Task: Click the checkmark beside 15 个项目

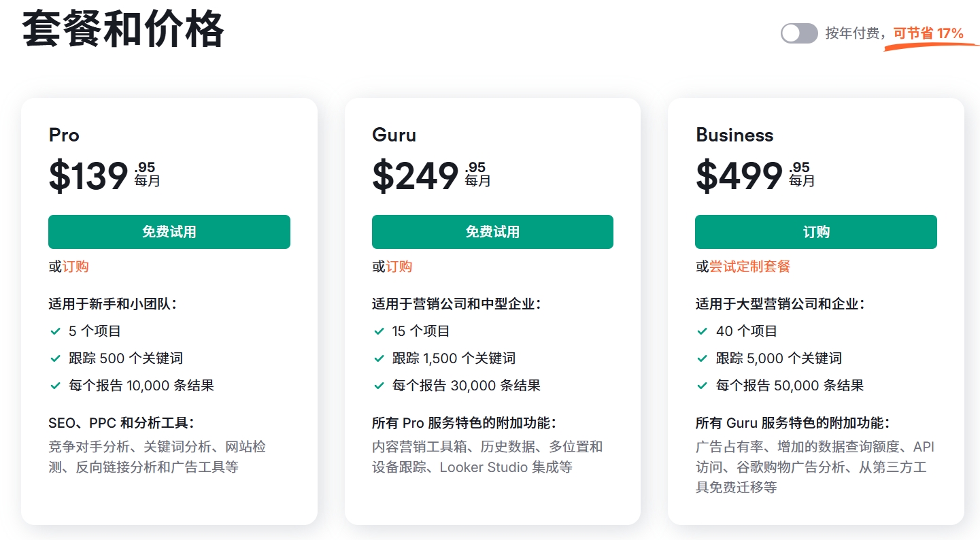Action: tap(379, 331)
